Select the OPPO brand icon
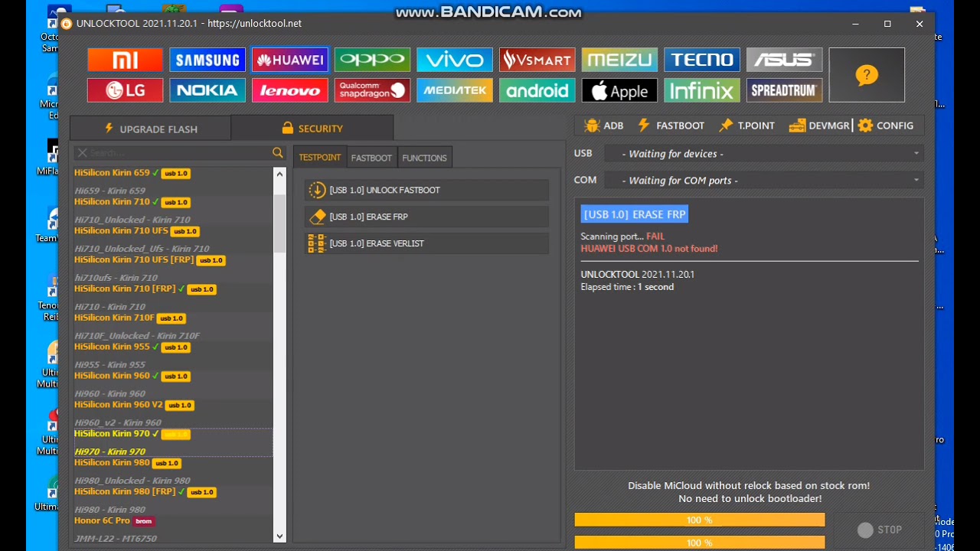The image size is (980, 551). [x=372, y=60]
